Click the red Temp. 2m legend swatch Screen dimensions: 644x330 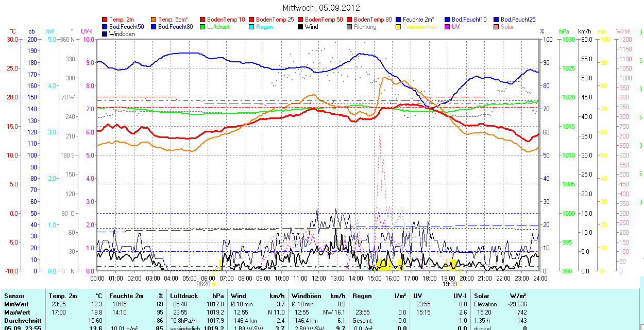[x=105, y=20]
